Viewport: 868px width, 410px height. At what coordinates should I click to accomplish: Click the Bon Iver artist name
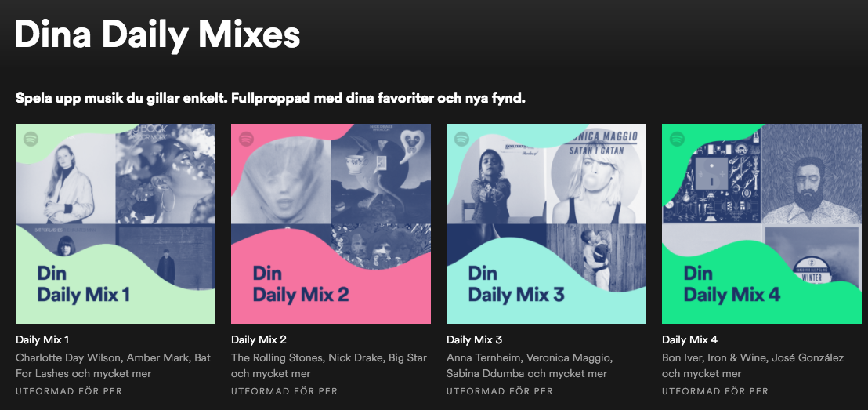(682, 357)
